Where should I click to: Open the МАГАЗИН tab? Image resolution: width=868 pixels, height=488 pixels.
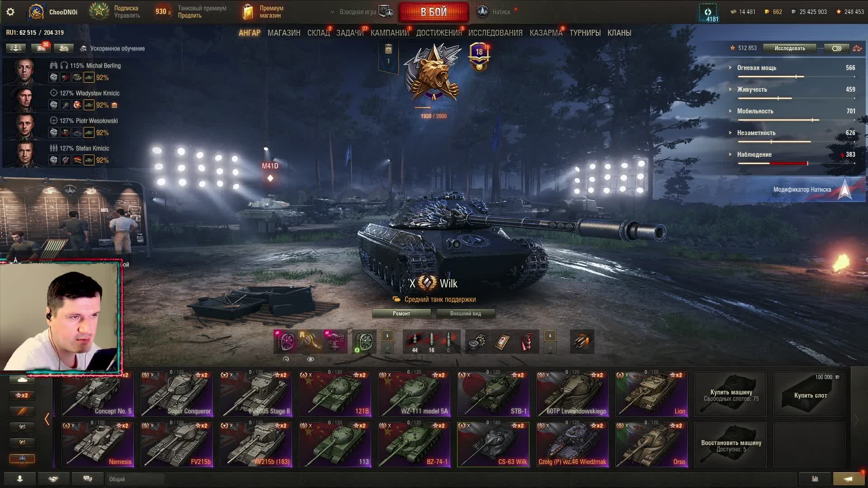[x=284, y=33]
